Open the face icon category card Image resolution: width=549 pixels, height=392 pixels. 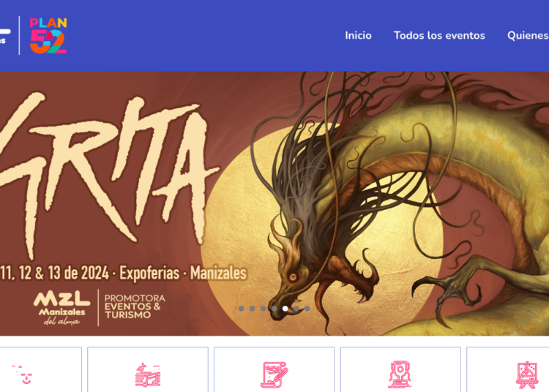[x=40, y=369]
